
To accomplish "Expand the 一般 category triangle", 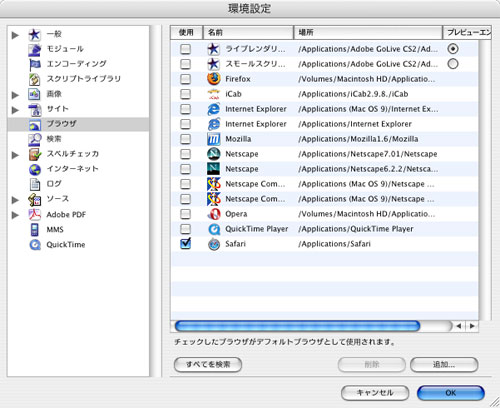I will pyautogui.click(x=15, y=35).
